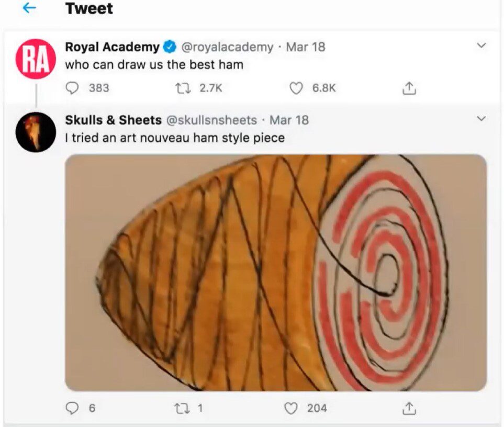
Task: Open Royal Academy tweet options chevron
Action: pyautogui.click(x=481, y=46)
